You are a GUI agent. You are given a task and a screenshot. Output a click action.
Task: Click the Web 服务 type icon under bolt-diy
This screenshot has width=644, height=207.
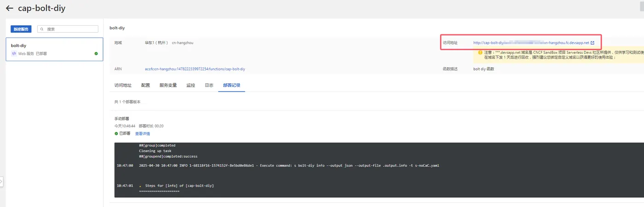coord(14,53)
